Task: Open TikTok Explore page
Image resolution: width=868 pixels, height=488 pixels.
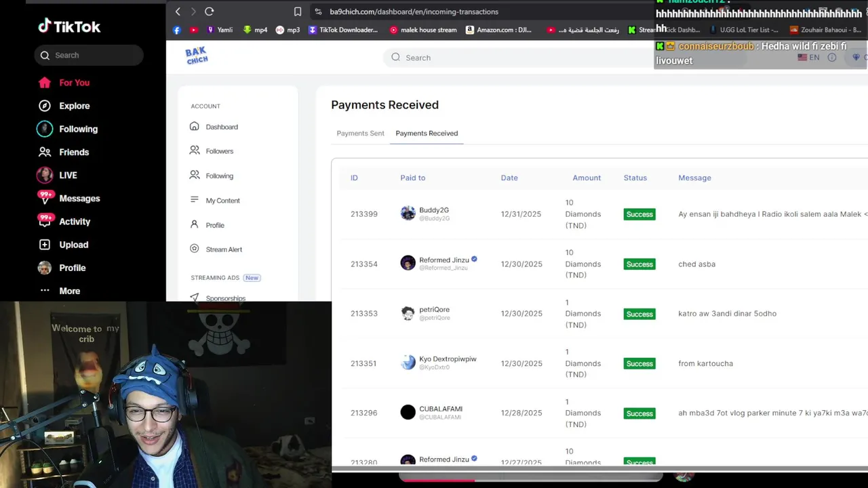Action: pyautogui.click(x=64, y=106)
